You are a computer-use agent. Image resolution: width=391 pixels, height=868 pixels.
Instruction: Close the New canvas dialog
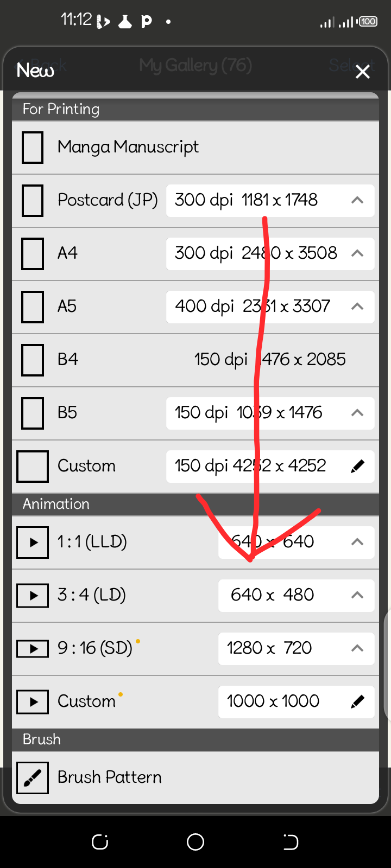coord(363,71)
